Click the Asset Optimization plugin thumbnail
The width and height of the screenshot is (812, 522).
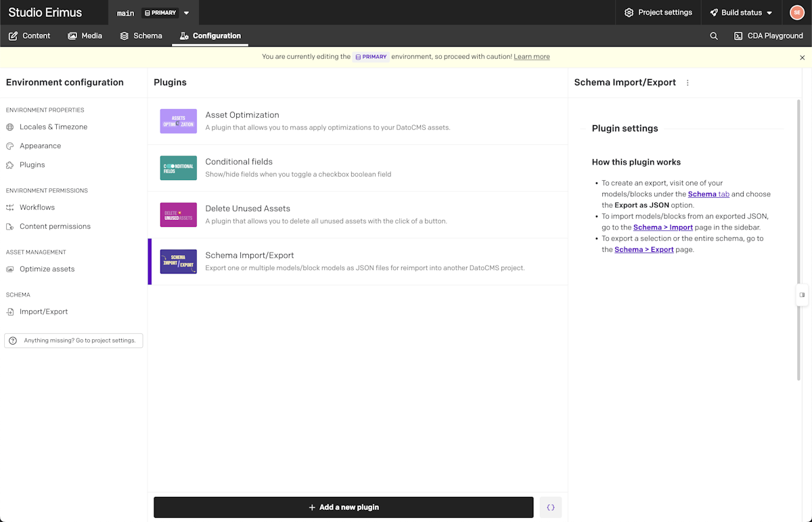click(179, 121)
